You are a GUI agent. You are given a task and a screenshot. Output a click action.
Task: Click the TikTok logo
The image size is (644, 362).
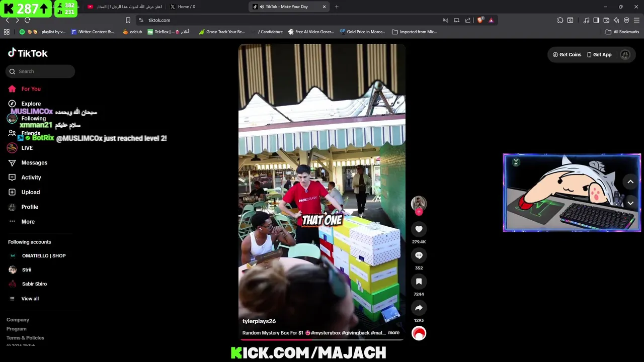tap(28, 53)
